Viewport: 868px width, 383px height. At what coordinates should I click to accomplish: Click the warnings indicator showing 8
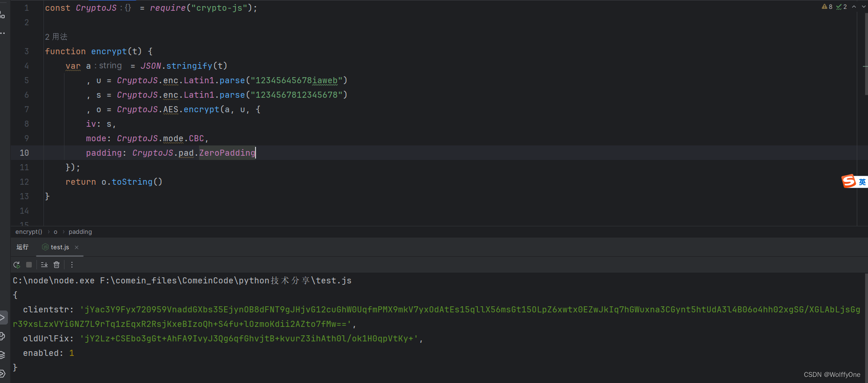[827, 7]
